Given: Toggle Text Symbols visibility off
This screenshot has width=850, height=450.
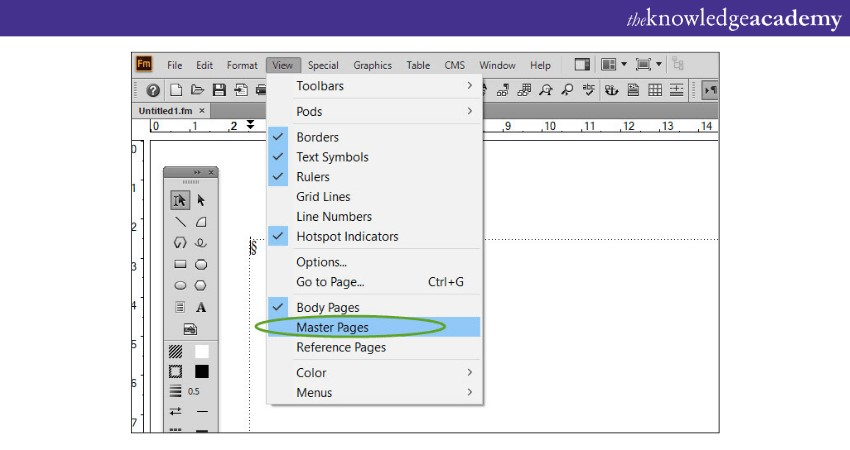Looking at the screenshot, I should pos(332,157).
